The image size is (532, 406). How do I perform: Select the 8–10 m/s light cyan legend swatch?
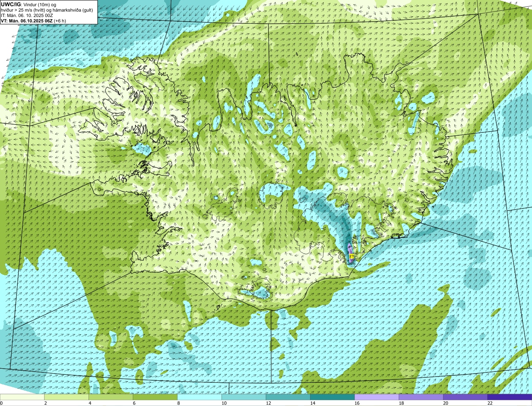[x=199, y=397]
